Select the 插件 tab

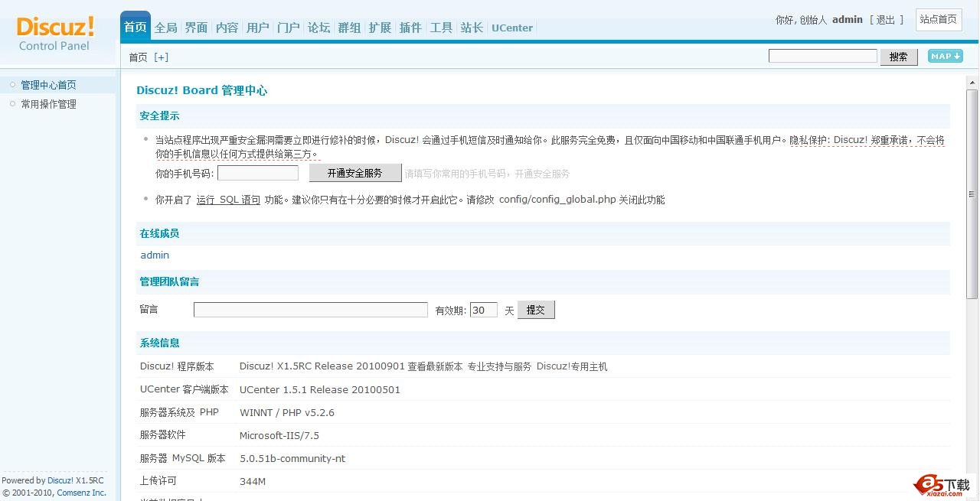pos(410,28)
